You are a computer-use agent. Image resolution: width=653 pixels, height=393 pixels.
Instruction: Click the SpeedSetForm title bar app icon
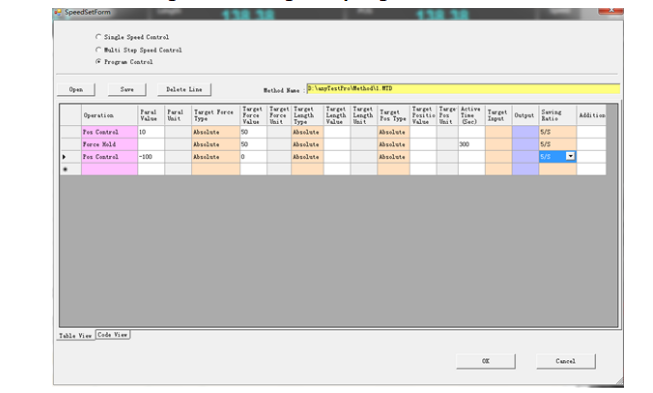58,12
